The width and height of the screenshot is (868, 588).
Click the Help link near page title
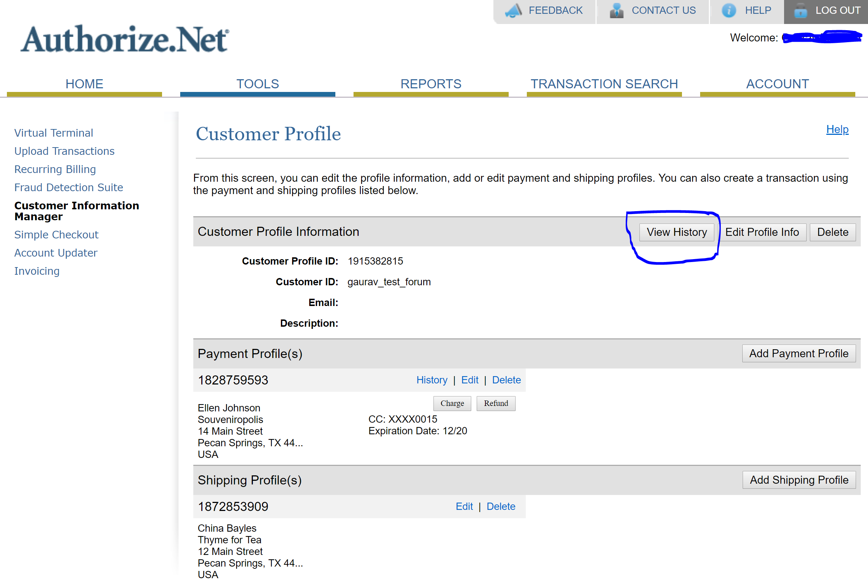[x=837, y=129]
